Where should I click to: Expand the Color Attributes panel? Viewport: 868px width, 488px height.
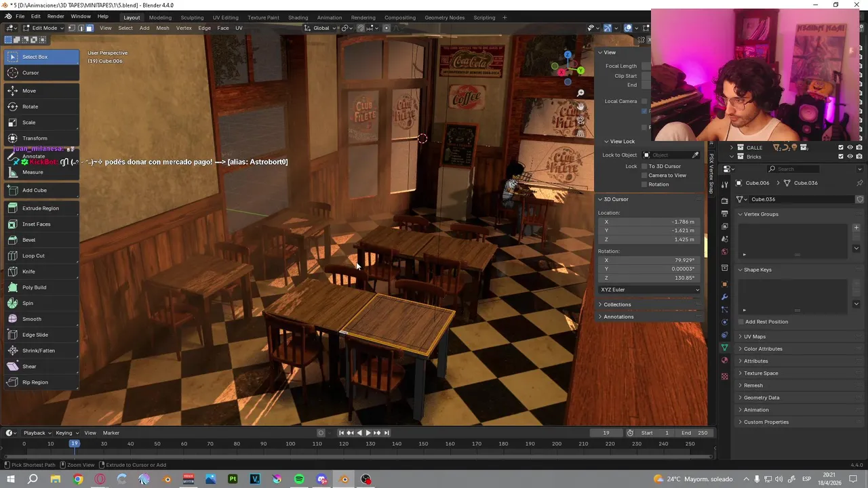[x=763, y=349]
